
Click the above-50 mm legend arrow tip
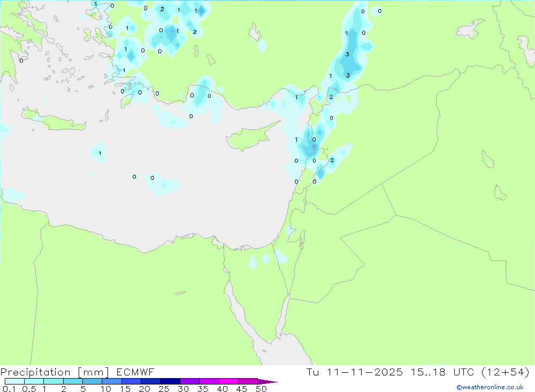tap(267, 382)
